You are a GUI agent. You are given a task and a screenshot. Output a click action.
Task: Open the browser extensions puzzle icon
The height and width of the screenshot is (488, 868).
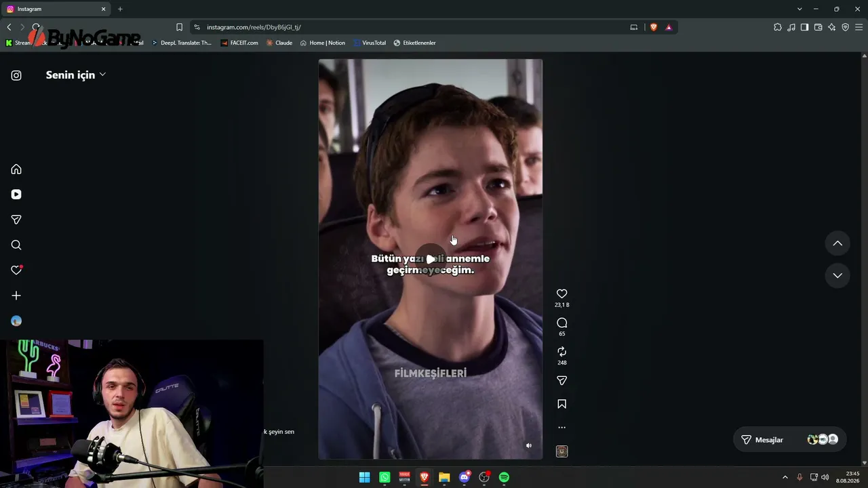click(x=778, y=27)
